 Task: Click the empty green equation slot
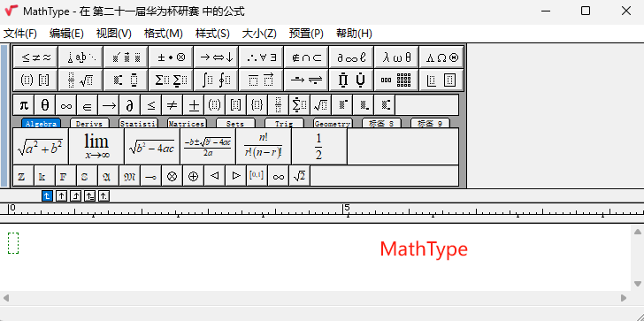13,243
